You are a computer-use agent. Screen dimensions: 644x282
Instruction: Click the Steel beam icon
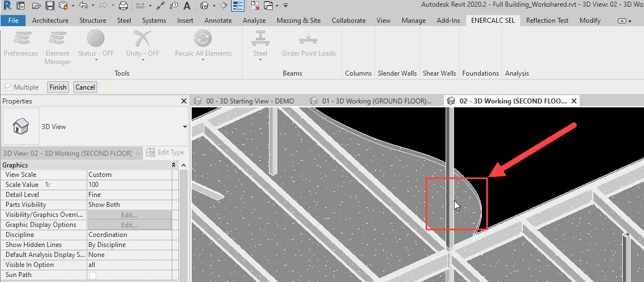tap(260, 39)
